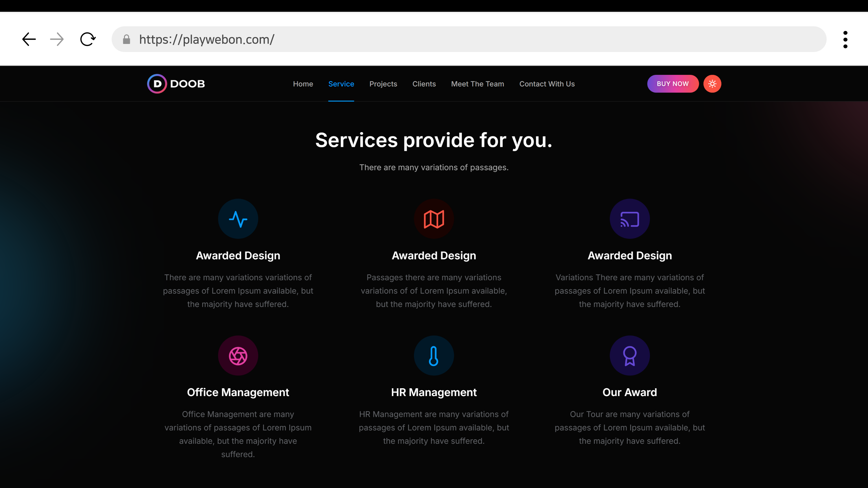The height and width of the screenshot is (488, 868).
Task: Reload the page with the refresh icon
Action: click(88, 39)
